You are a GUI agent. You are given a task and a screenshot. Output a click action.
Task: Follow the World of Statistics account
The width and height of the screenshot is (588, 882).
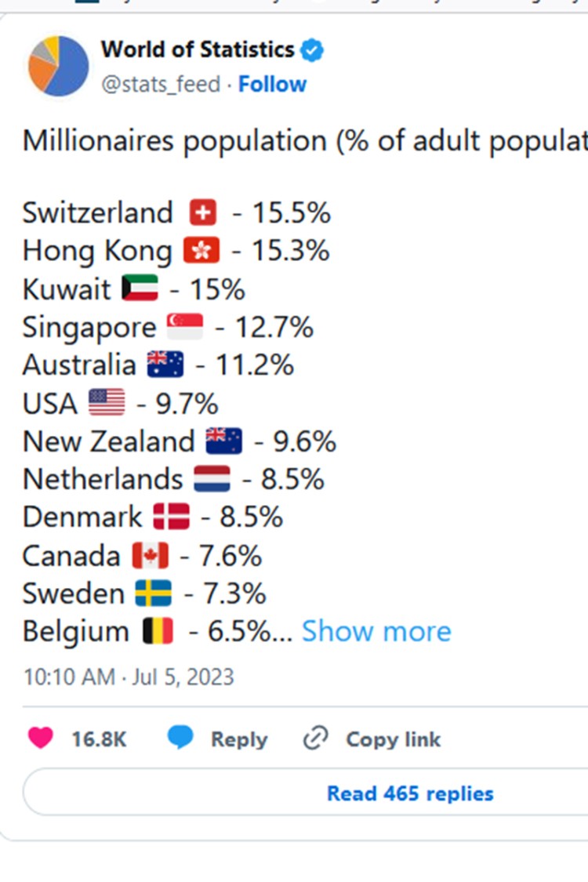pos(272,85)
